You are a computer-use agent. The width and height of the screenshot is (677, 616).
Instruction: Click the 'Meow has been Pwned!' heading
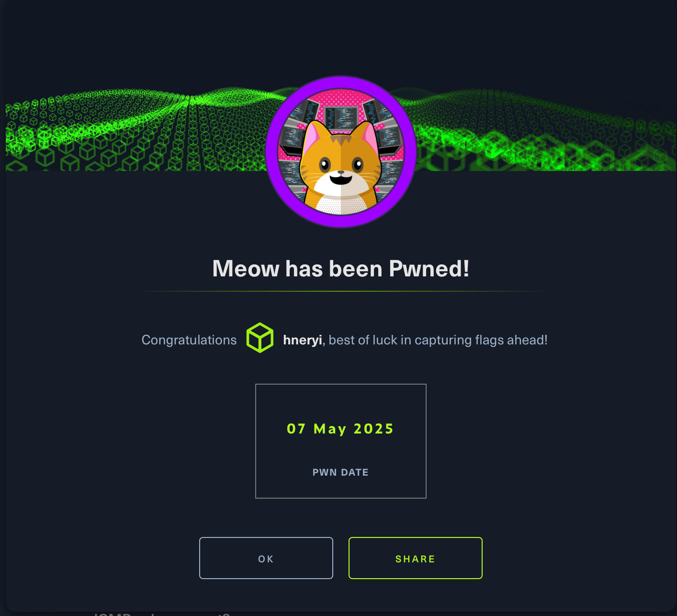pyautogui.click(x=341, y=269)
